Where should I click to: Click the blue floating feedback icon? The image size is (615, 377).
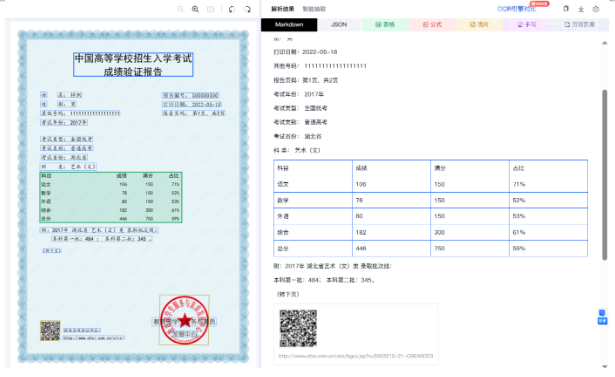pyautogui.click(x=602, y=317)
